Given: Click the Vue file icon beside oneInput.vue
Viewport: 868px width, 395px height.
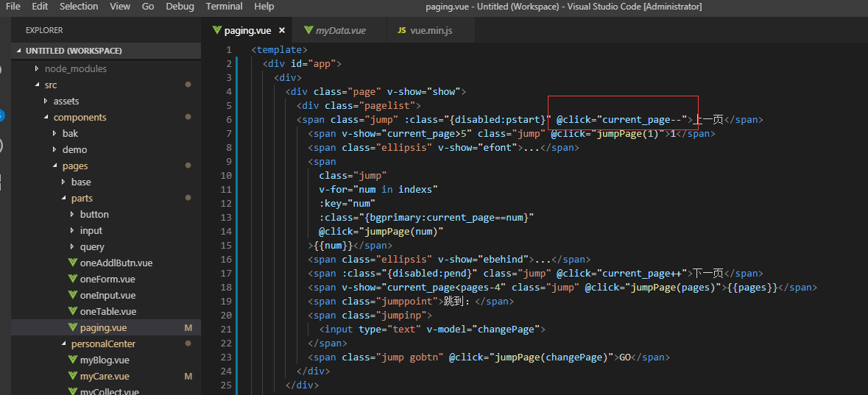Looking at the screenshot, I should [72, 296].
